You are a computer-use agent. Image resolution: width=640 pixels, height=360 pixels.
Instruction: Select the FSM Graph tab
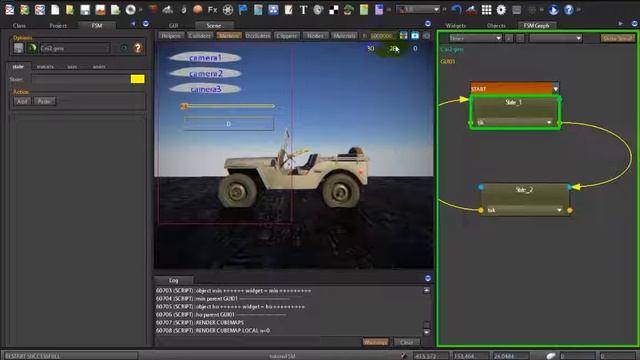pyautogui.click(x=536, y=25)
